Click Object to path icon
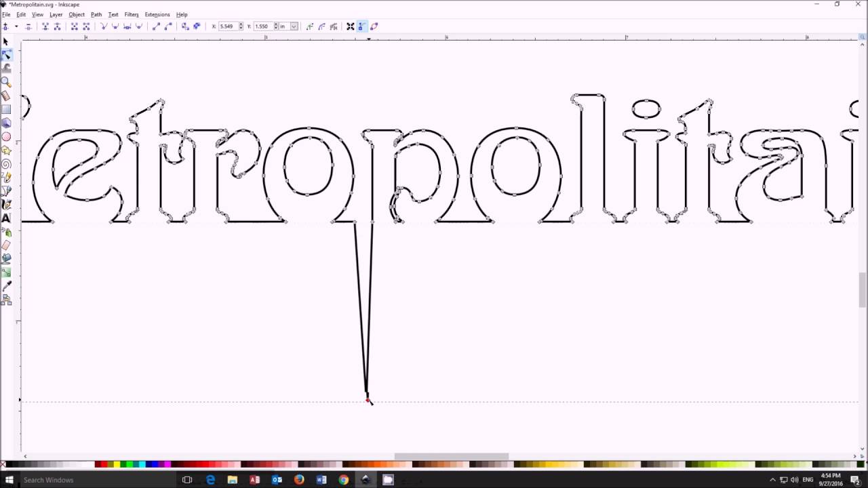The height and width of the screenshot is (488, 868). pyautogui.click(x=185, y=26)
